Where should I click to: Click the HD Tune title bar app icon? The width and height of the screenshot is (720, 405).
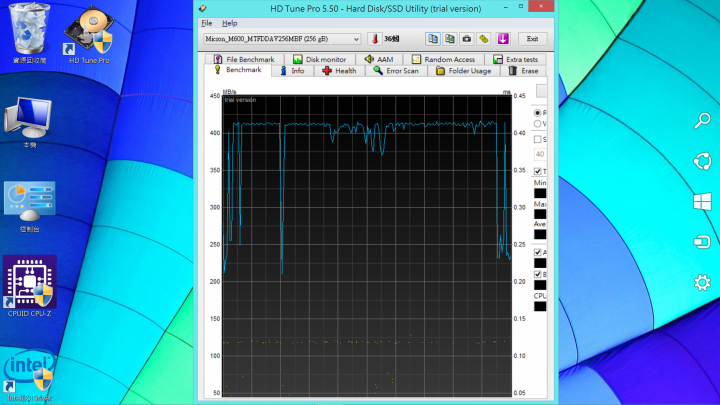[x=202, y=8]
